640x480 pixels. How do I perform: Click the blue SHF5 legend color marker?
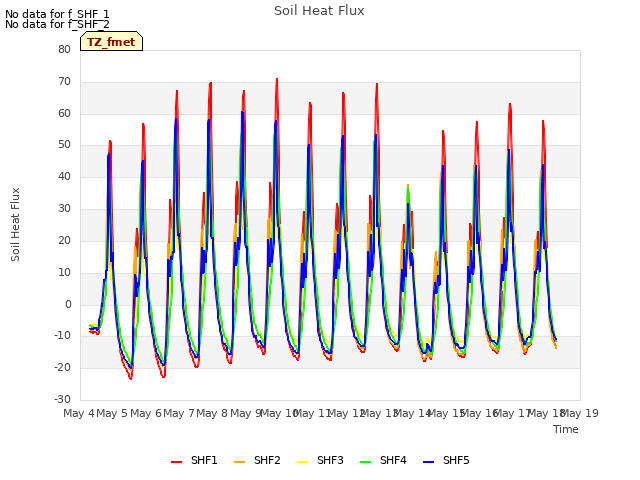click(429, 462)
